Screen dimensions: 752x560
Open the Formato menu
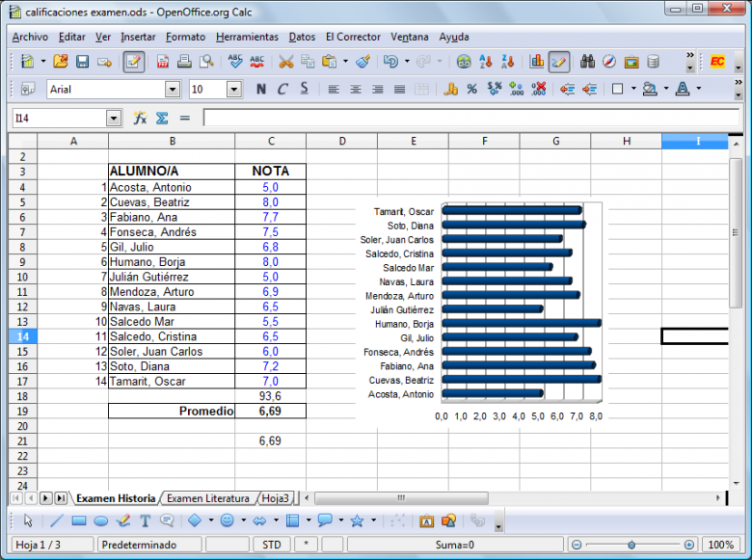coord(185,37)
